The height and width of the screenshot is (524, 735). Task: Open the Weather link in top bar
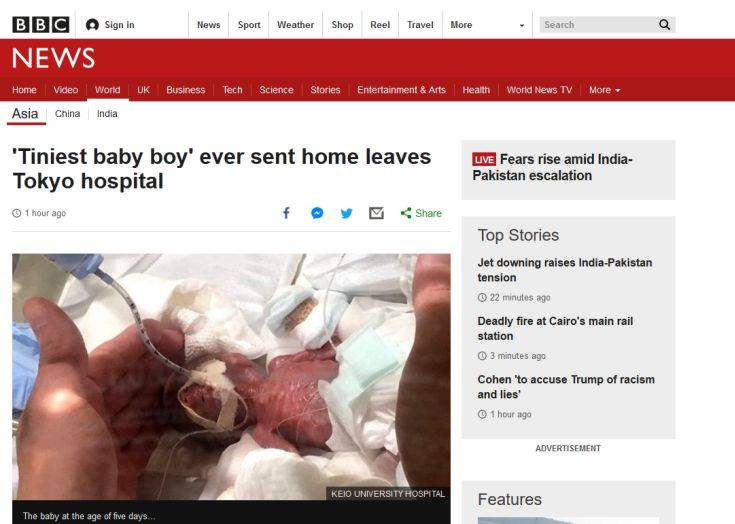click(295, 25)
